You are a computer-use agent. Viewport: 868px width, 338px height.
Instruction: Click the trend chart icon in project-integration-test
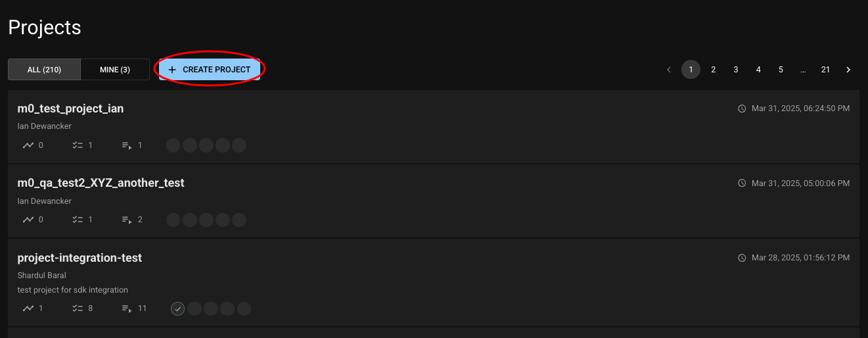coord(28,308)
